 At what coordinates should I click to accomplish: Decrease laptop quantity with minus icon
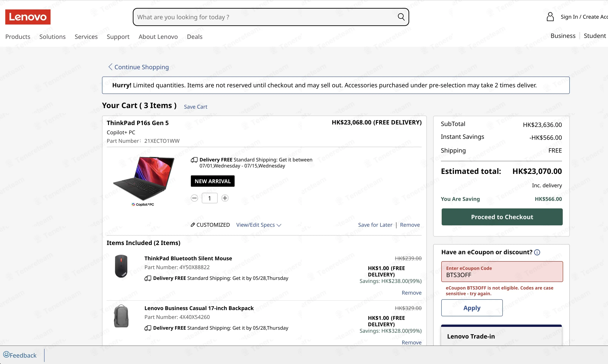(x=194, y=198)
